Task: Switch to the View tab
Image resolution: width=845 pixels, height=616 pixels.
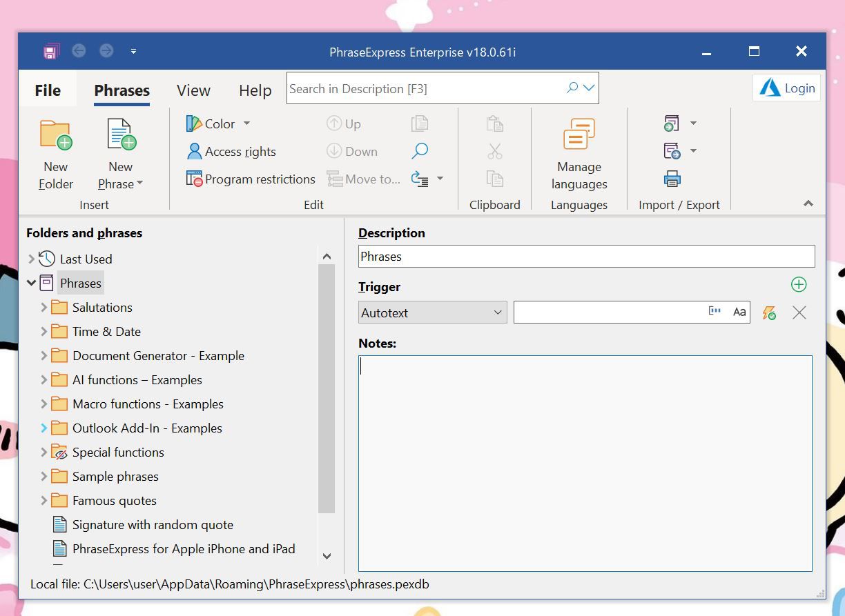Action: 193,90
